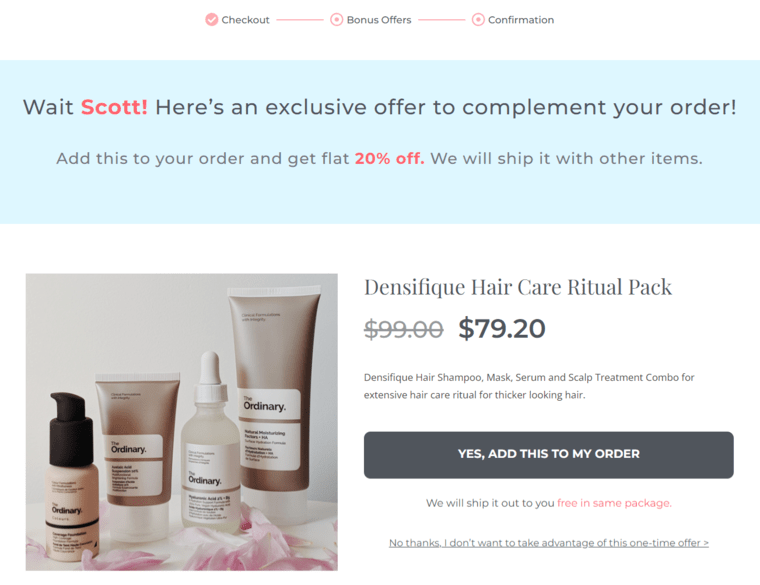
Task: Click the 20% off highlighted text
Action: [389, 158]
